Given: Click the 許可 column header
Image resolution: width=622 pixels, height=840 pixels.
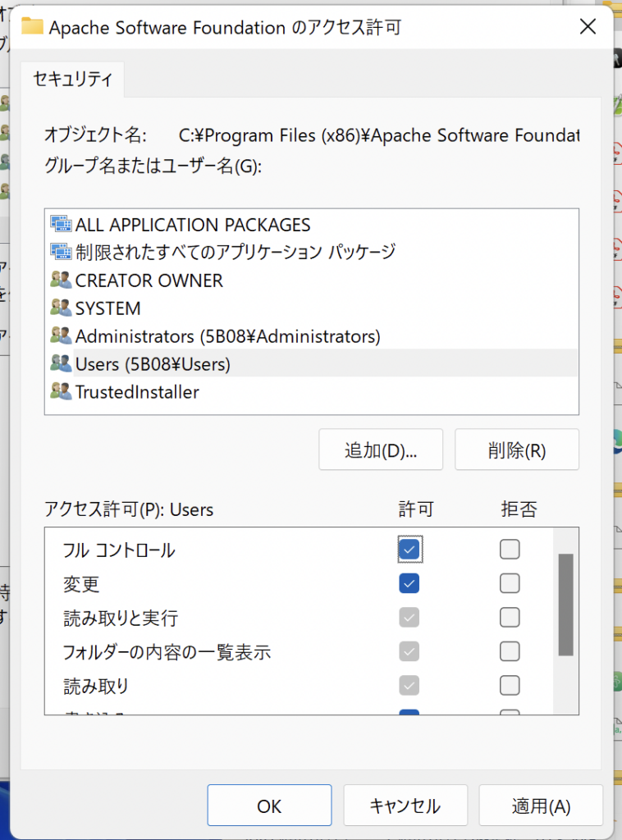Looking at the screenshot, I should [416, 509].
